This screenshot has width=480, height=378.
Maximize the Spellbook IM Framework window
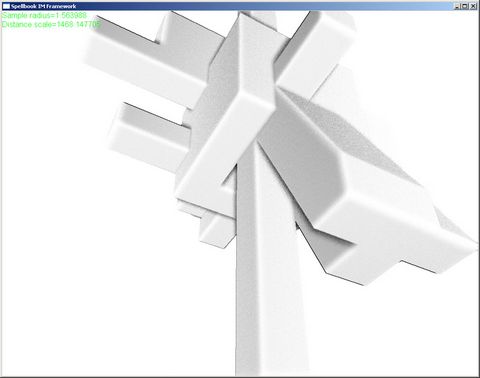coord(465,6)
